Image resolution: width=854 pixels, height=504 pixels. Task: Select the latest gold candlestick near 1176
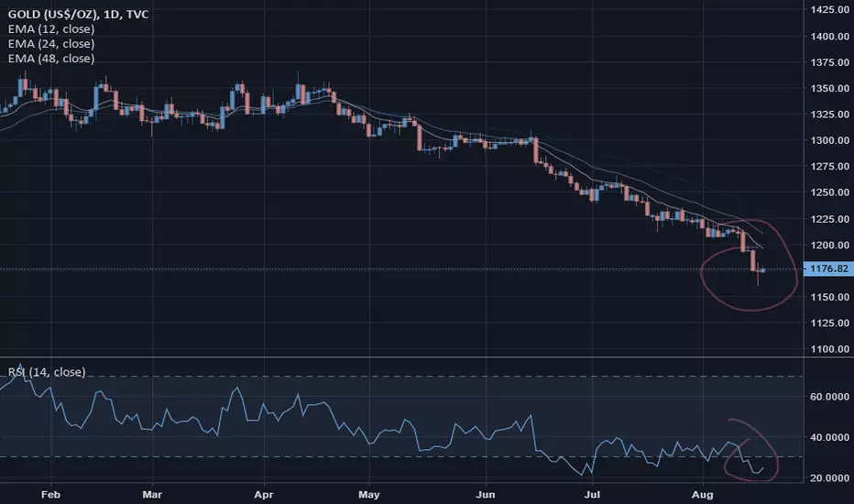763,270
